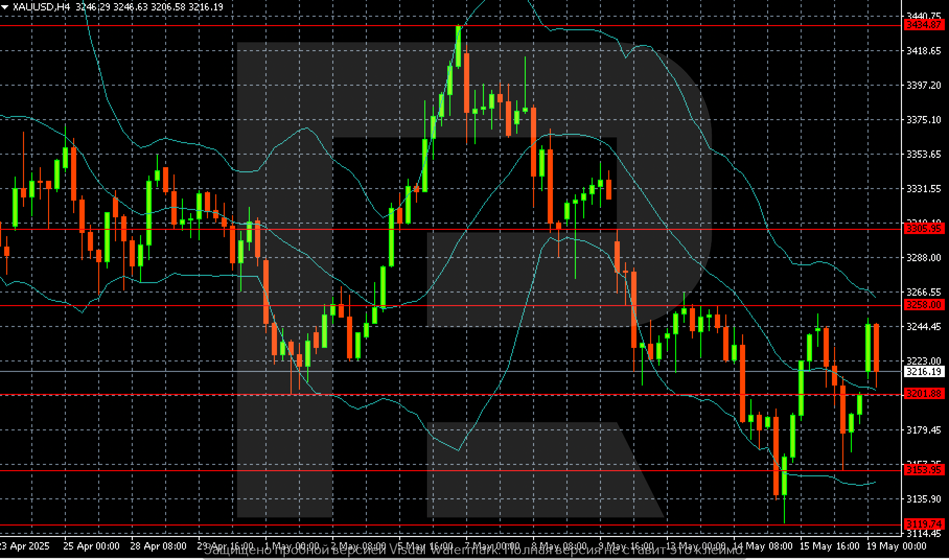Select the 3119.74 support level label
The image size is (949, 560).
pyautogui.click(x=924, y=524)
